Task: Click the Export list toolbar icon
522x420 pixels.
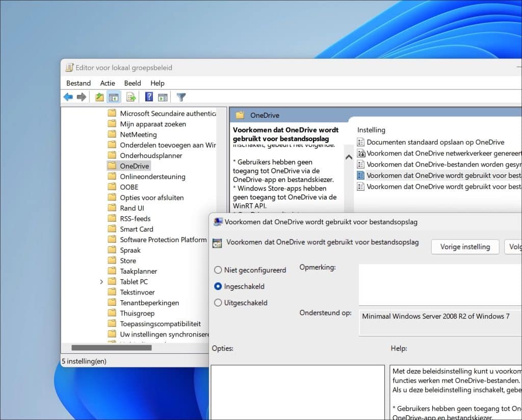Action: (131, 97)
